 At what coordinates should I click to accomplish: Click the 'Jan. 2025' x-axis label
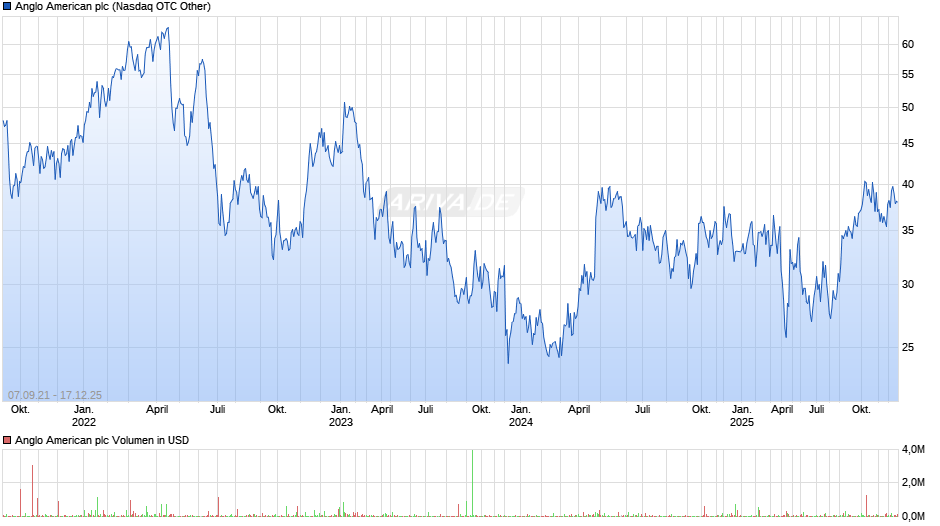coord(742,416)
